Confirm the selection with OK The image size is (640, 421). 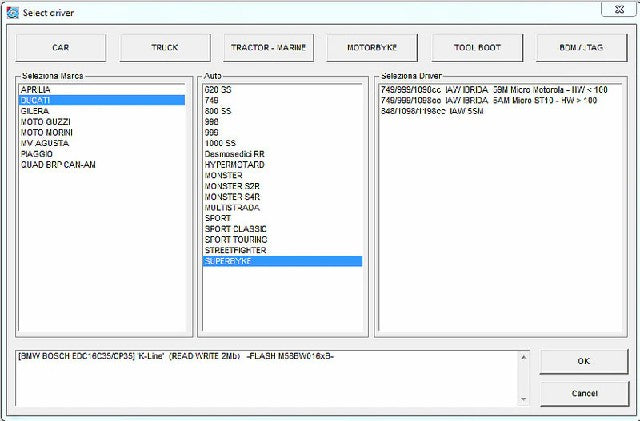(584, 361)
